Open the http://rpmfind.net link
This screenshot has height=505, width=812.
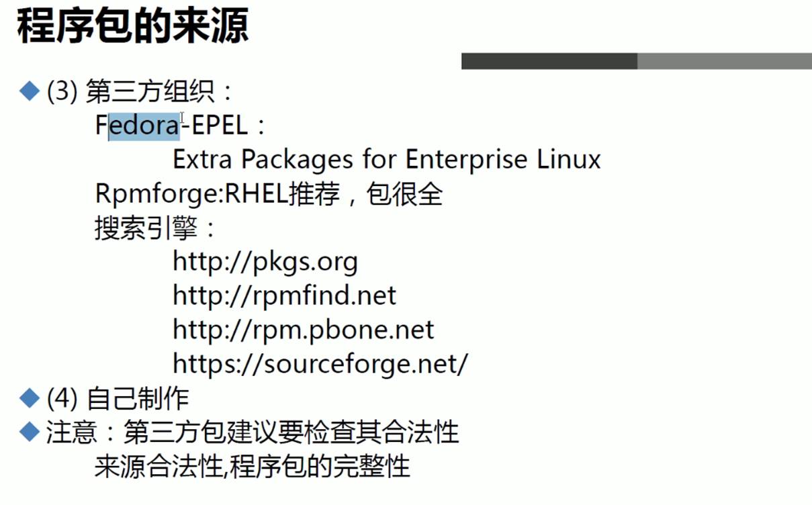coord(284,295)
